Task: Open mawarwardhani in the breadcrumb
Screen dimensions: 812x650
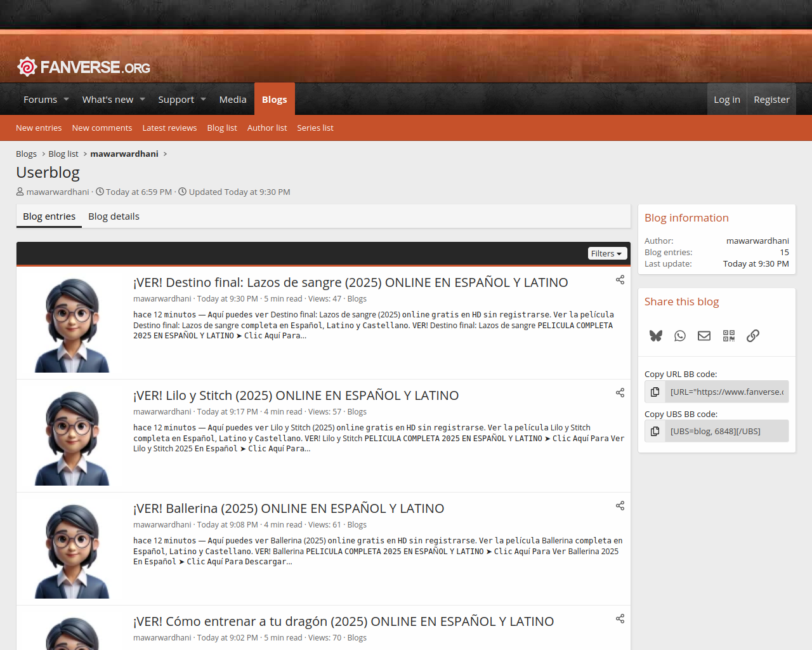Action: [124, 154]
